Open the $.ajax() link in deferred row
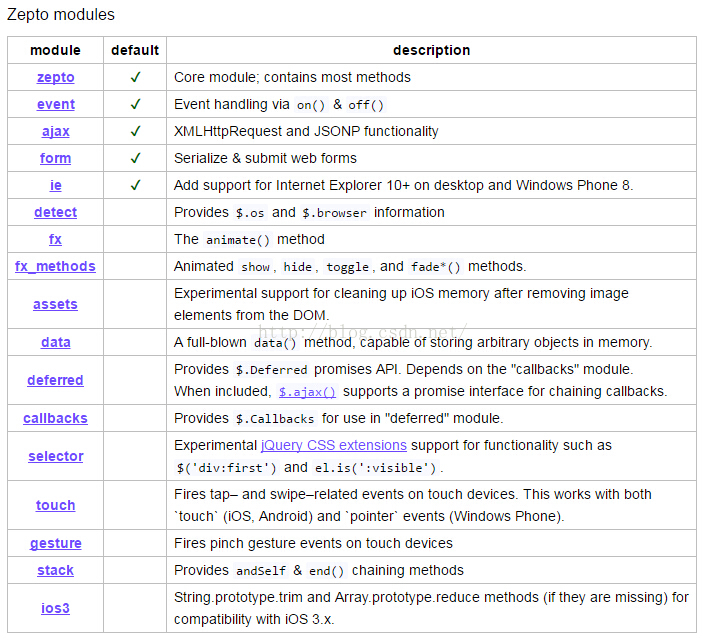707x642 pixels. 307,392
